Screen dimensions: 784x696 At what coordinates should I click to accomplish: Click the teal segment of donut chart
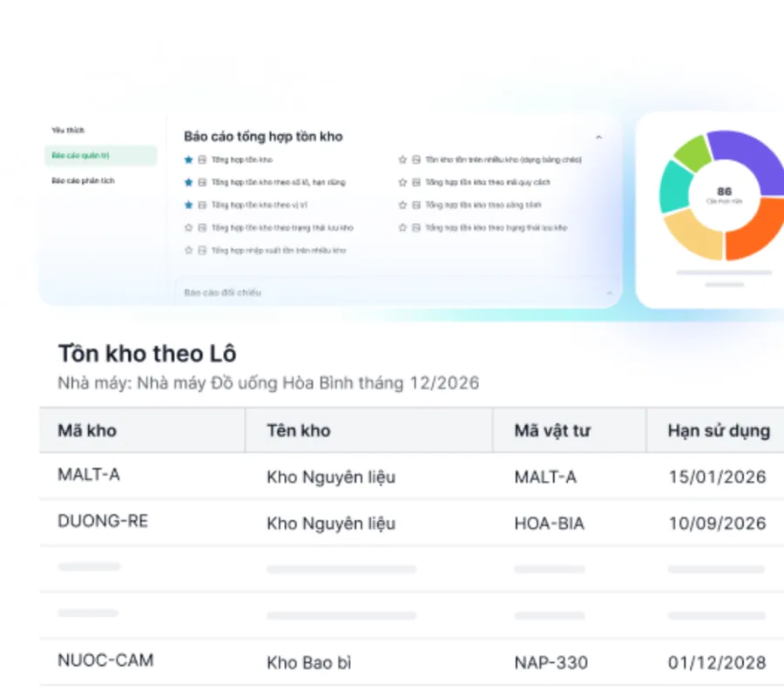674,187
